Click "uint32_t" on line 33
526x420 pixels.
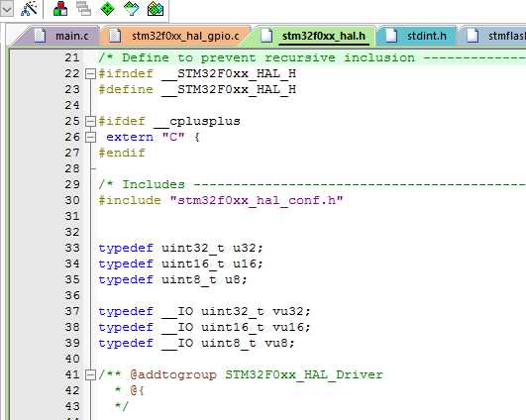(193, 248)
